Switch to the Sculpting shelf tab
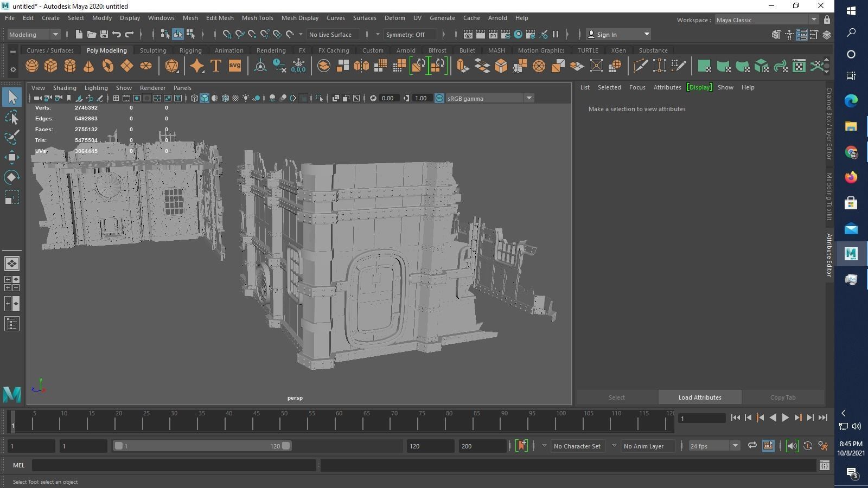 tap(153, 50)
